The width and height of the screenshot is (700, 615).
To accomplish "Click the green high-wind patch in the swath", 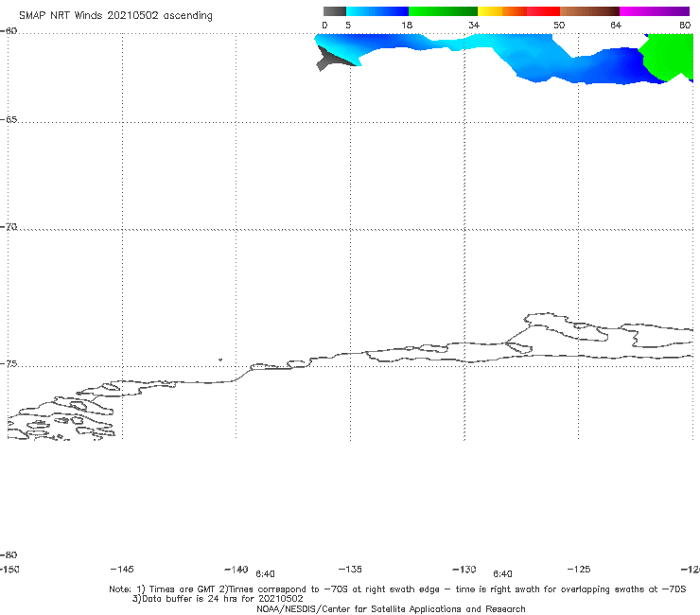I will (669, 56).
